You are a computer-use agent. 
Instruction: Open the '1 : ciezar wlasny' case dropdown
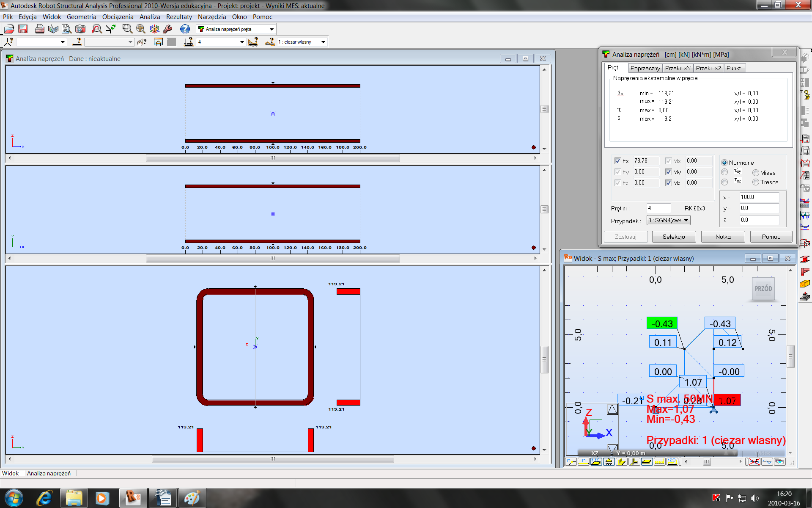click(x=323, y=42)
